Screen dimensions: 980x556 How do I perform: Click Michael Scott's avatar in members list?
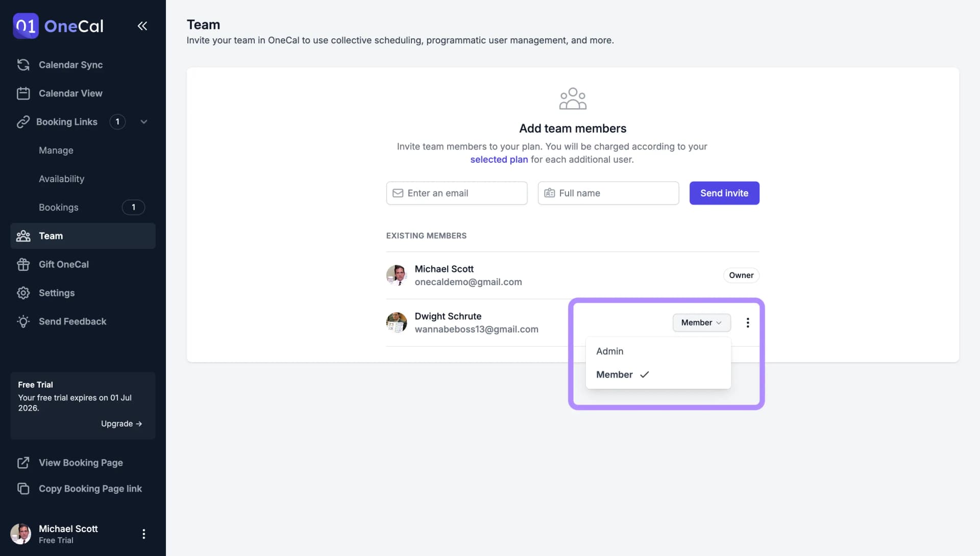pos(397,275)
